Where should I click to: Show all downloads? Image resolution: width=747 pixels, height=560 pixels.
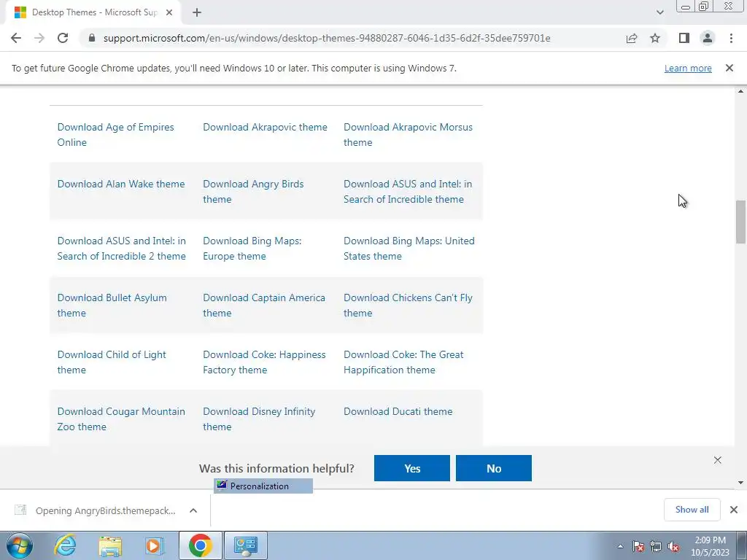tap(692, 510)
